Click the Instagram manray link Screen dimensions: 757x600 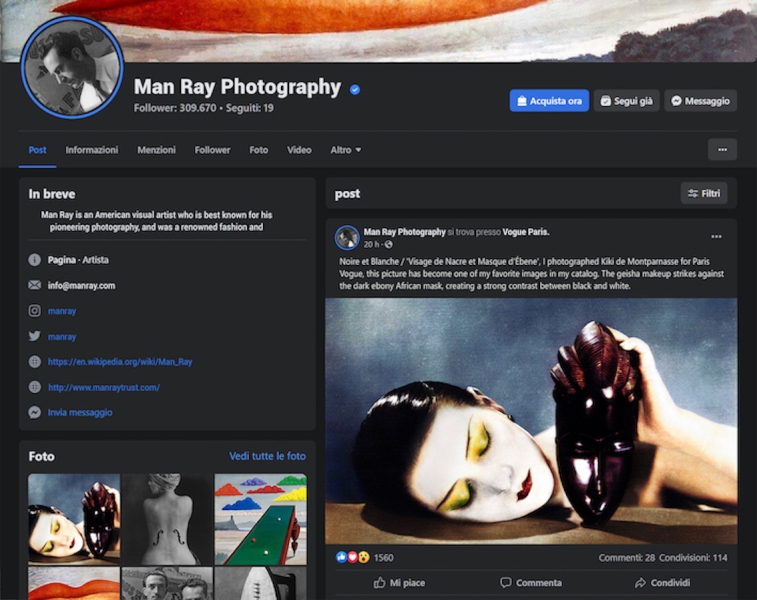62,311
